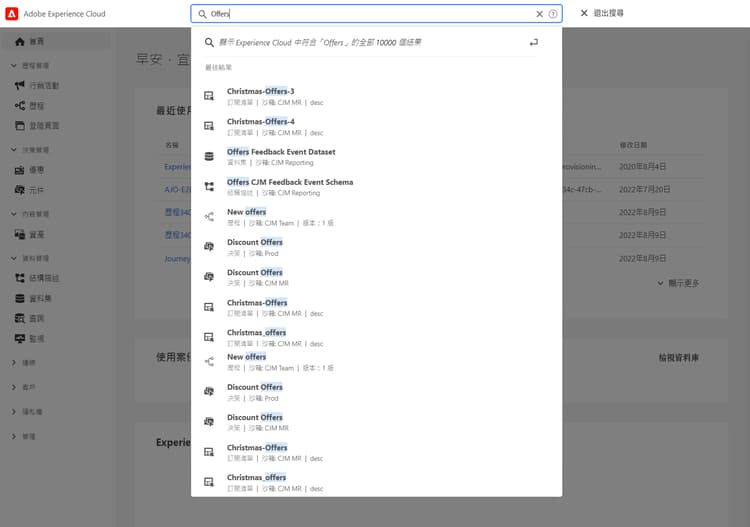Image resolution: width=750 pixels, height=527 pixels.
Task: Click the search magnifier icon in search box
Action: [202, 14]
